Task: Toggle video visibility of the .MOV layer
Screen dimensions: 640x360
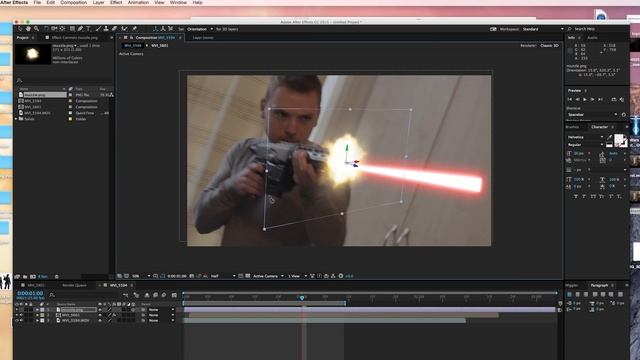Action: 17,320
